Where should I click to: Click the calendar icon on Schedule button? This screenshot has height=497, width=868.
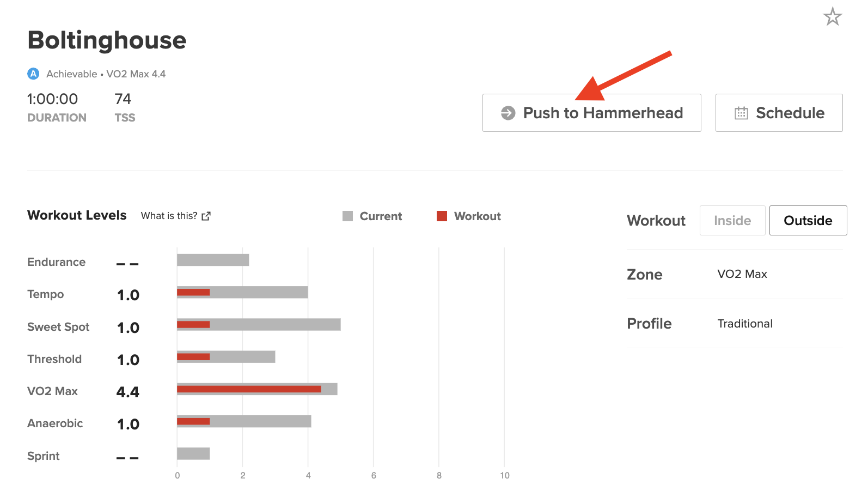[741, 113]
